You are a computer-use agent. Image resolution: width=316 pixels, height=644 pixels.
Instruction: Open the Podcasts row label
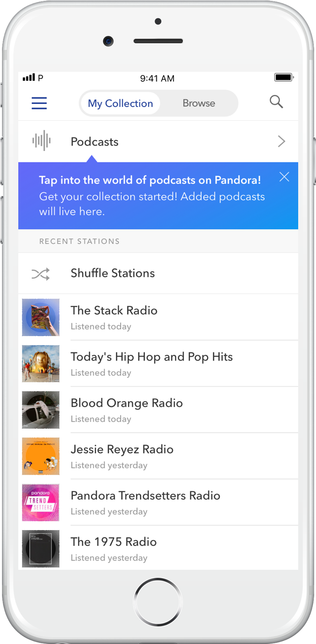(94, 142)
